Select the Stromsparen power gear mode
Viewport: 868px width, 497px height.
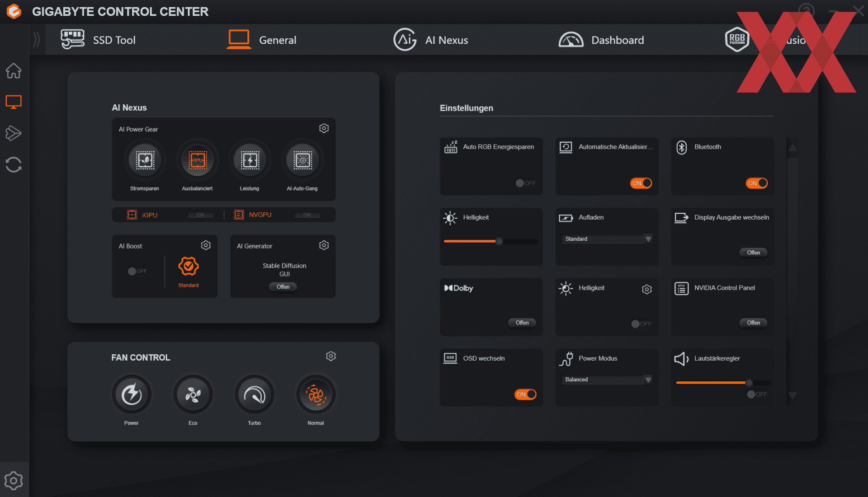coord(145,160)
